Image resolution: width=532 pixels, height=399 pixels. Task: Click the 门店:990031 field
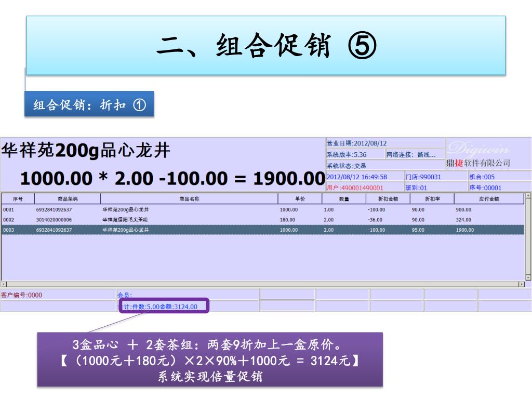tap(436, 177)
